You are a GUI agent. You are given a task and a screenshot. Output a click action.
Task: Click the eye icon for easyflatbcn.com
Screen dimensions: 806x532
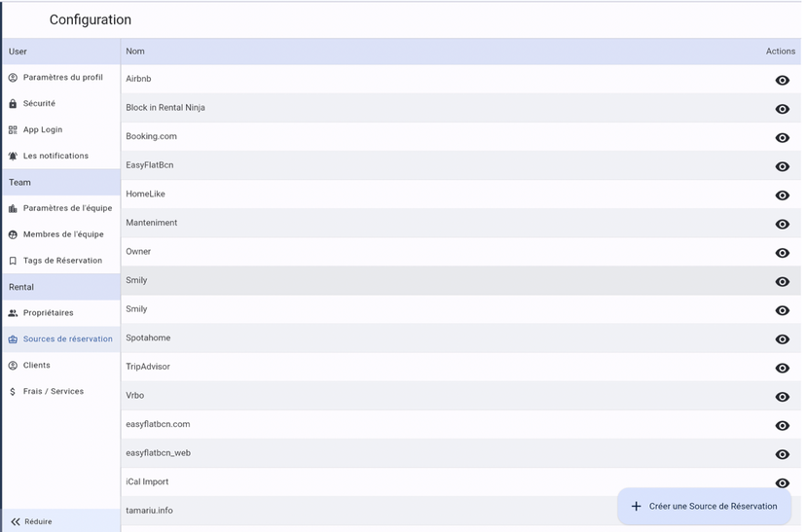coord(782,426)
